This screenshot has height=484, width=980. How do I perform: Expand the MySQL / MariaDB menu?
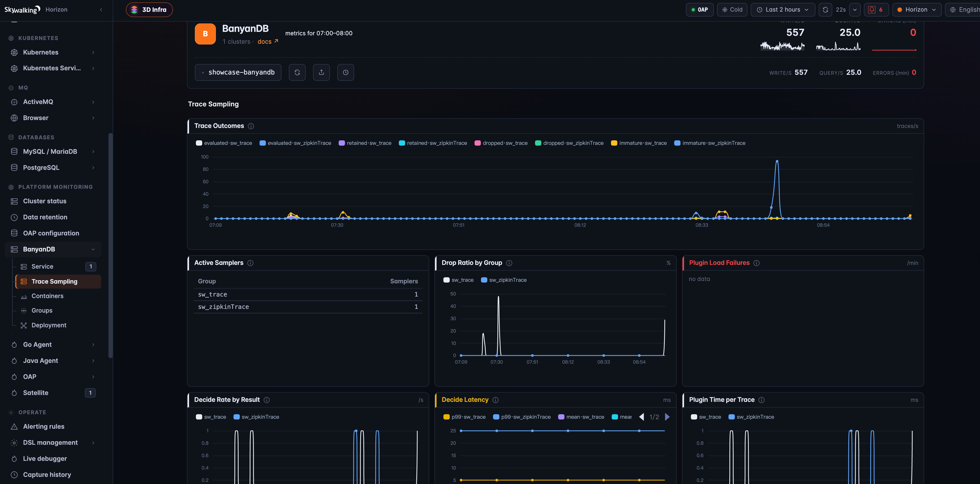(53, 151)
